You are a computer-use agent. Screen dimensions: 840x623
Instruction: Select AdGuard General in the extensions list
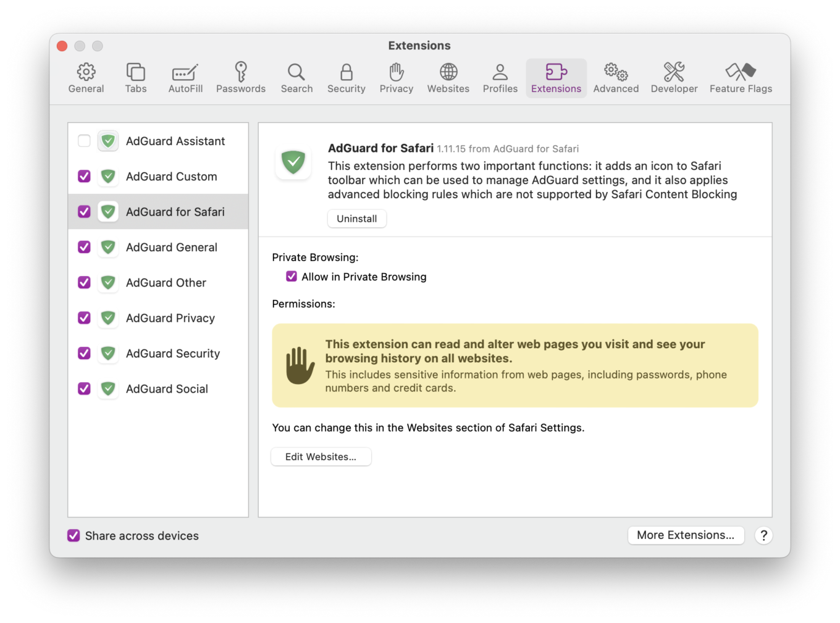[171, 247]
